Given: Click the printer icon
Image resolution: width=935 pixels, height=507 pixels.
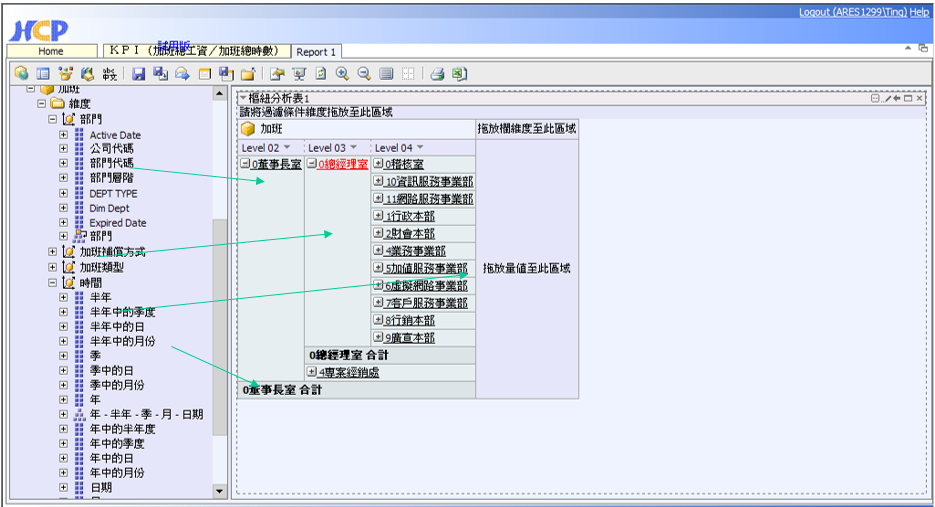Looking at the screenshot, I should [437, 73].
